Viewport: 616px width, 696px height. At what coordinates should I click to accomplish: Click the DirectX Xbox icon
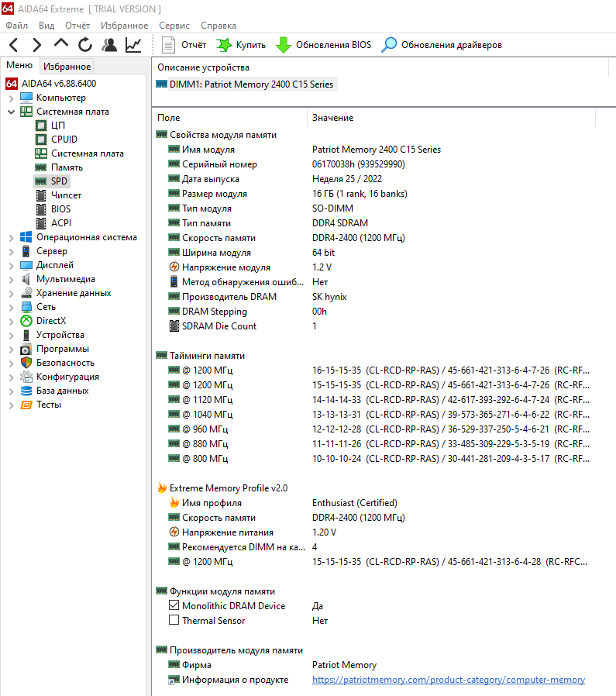(26, 321)
